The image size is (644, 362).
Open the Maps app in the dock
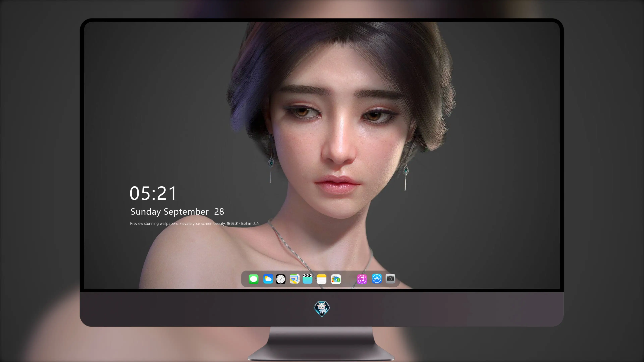click(294, 279)
